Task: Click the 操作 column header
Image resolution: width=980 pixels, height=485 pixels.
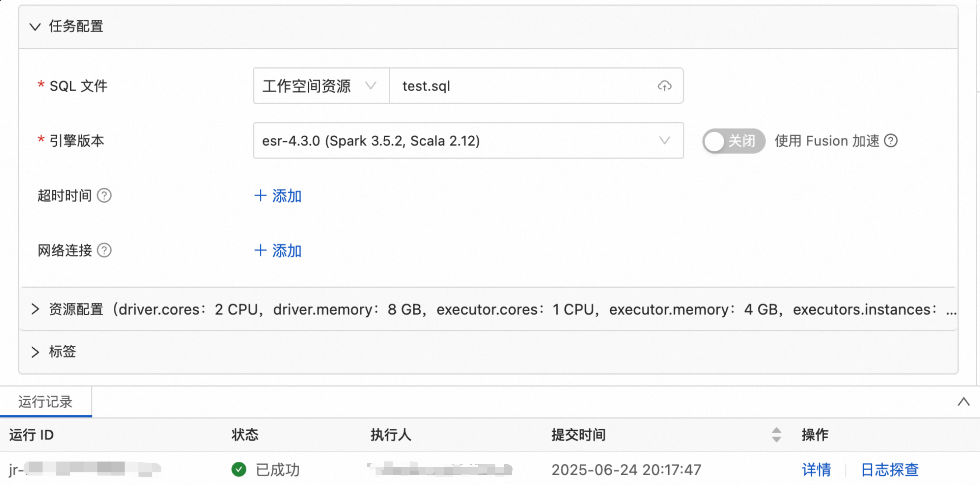Action: point(815,435)
